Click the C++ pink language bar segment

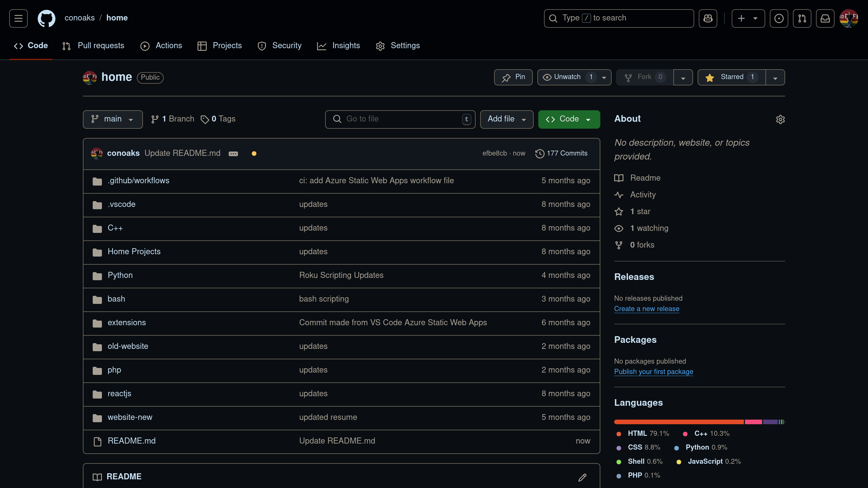(753, 422)
